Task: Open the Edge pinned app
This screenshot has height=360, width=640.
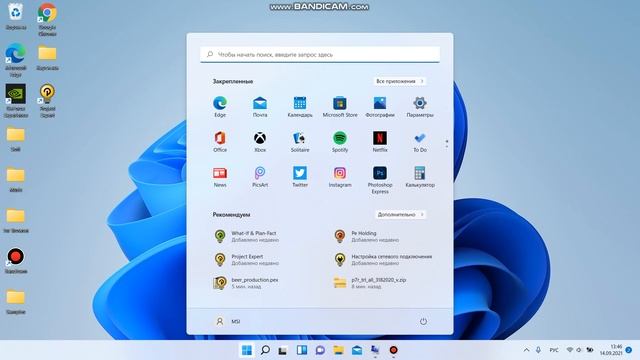Action: click(220, 107)
